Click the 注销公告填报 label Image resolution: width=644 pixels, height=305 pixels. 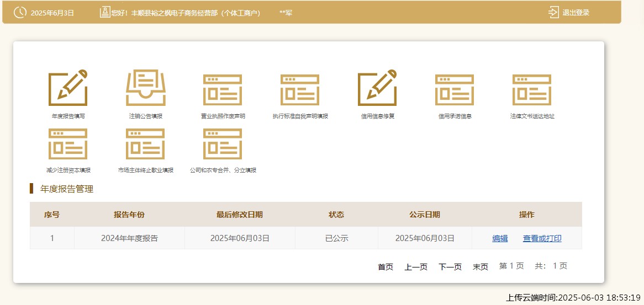click(x=146, y=116)
